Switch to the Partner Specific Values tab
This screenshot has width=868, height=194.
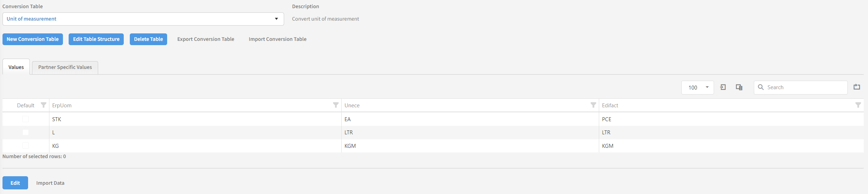pyautogui.click(x=65, y=67)
